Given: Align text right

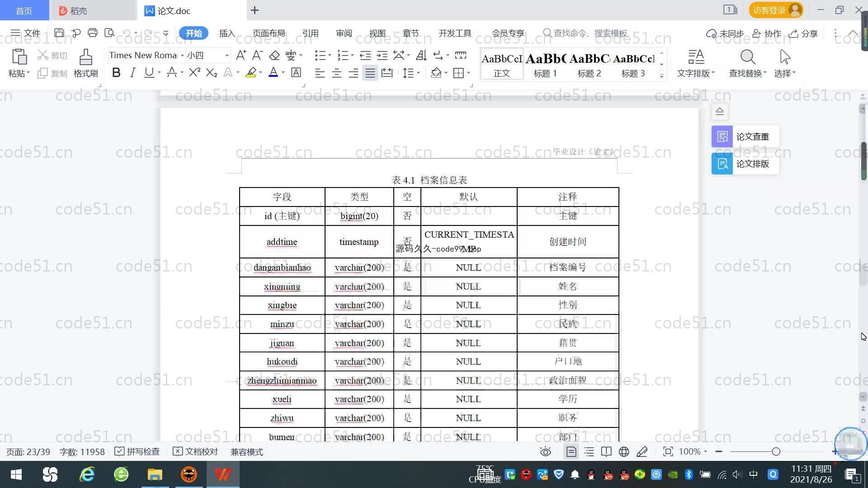Looking at the screenshot, I should click(x=353, y=73).
